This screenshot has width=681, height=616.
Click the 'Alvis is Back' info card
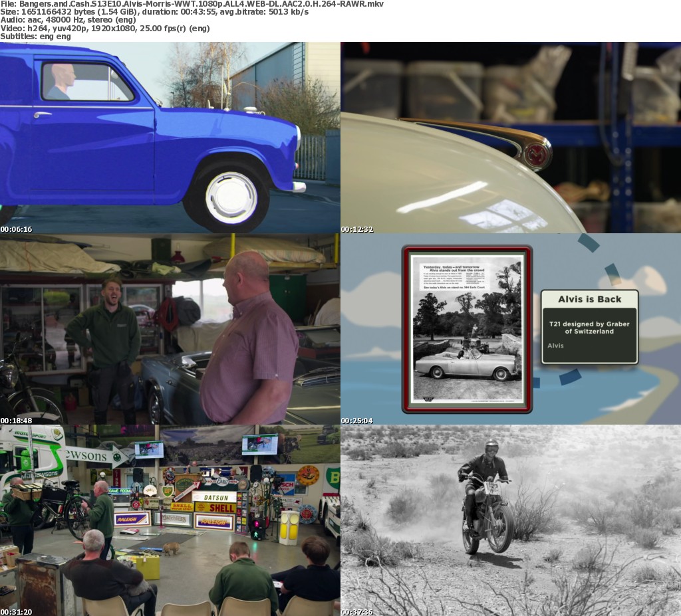589,326
